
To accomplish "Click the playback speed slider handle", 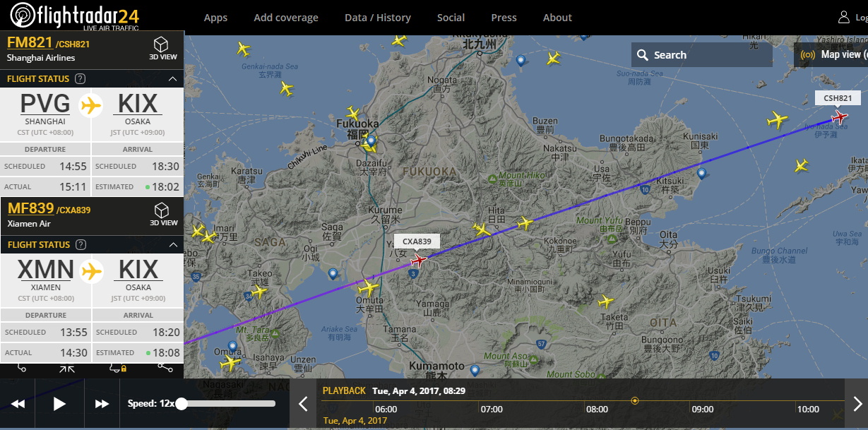I will pyautogui.click(x=182, y=404).
